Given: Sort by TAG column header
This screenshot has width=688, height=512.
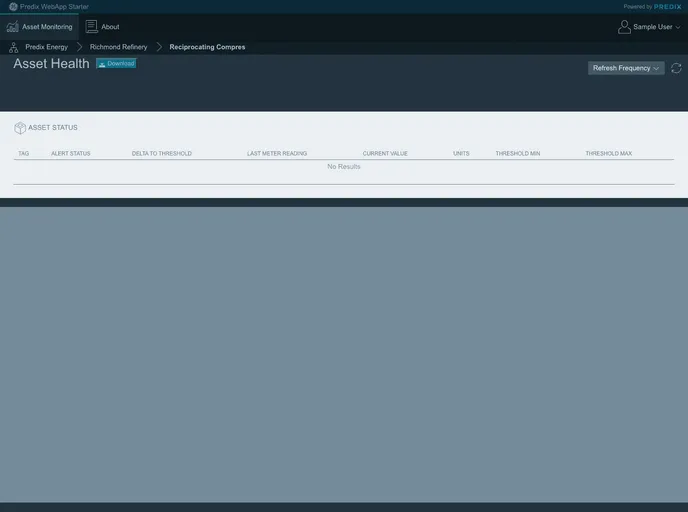Looking at the screenshot, I should coord(24,154).
